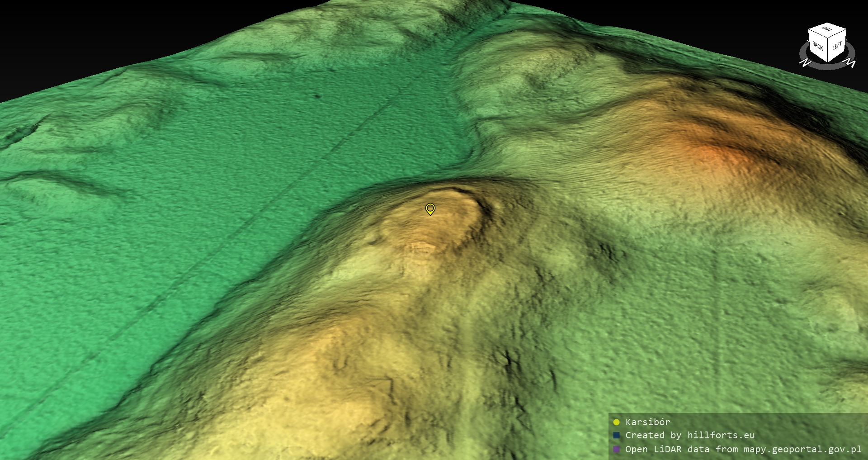The height and width of the screenshot is (460, 868).
Task: Click the Karsibór legend label
Action: tap(647, 422)
